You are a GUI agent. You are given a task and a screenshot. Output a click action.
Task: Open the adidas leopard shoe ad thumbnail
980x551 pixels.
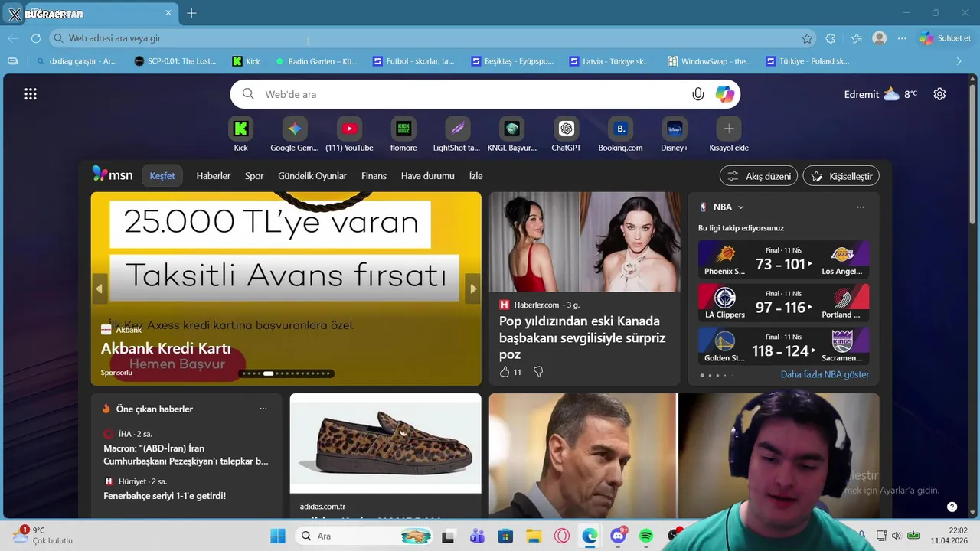386,444
